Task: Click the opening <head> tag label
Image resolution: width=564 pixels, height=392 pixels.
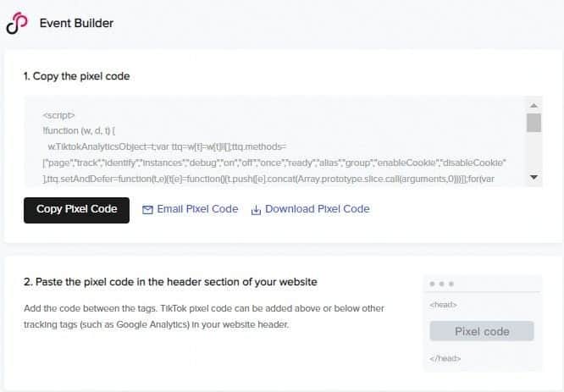Action: pyautogui.click(x=443, y=305)
